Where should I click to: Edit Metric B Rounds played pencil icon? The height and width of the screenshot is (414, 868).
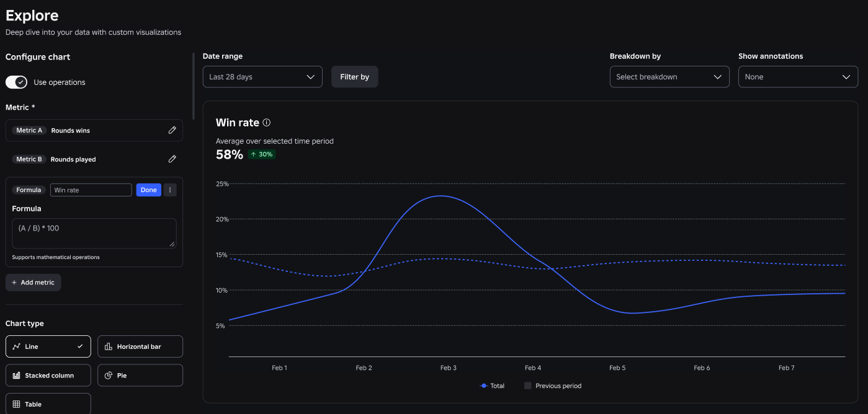pos(172,159)
